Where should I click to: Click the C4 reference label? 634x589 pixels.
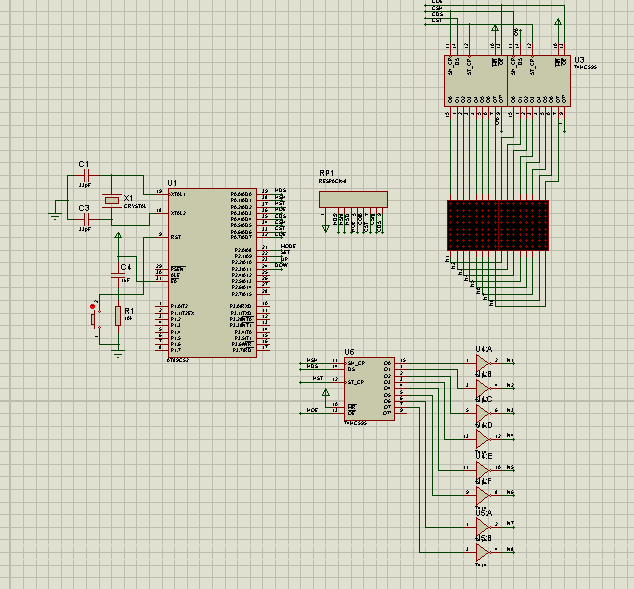click(126, 267)
